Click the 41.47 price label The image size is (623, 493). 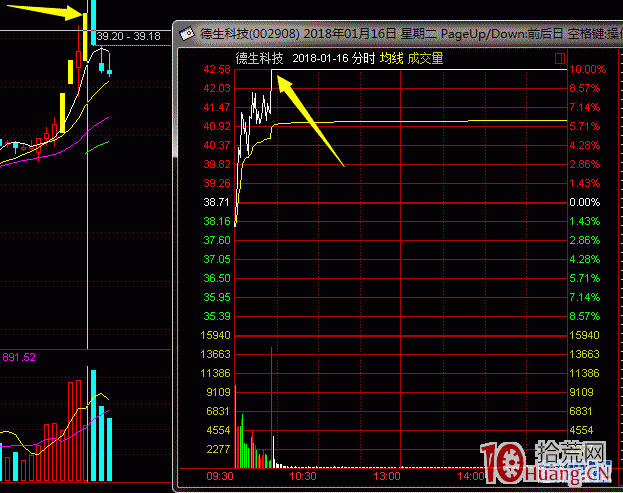pyautogui.click(x=217, y=107)
